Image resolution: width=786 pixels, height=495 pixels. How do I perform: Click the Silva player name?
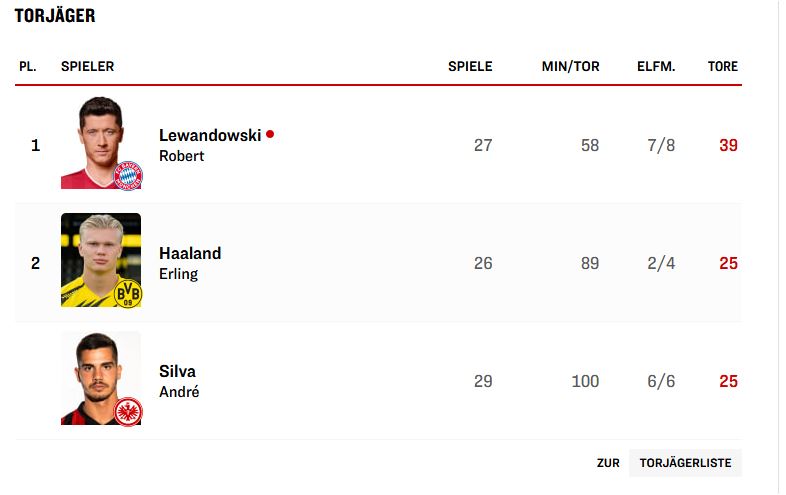point(177,371)
